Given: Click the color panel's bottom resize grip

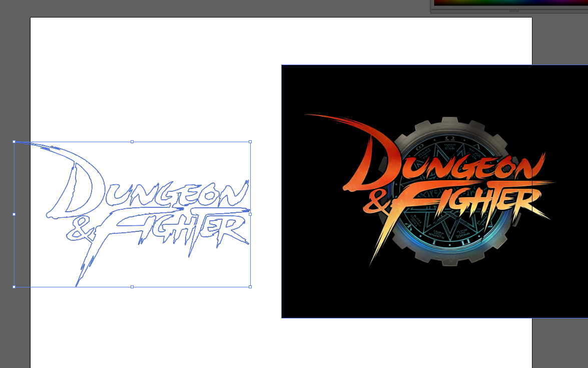Looking at the screenshot, I should [x=514, y=11].
